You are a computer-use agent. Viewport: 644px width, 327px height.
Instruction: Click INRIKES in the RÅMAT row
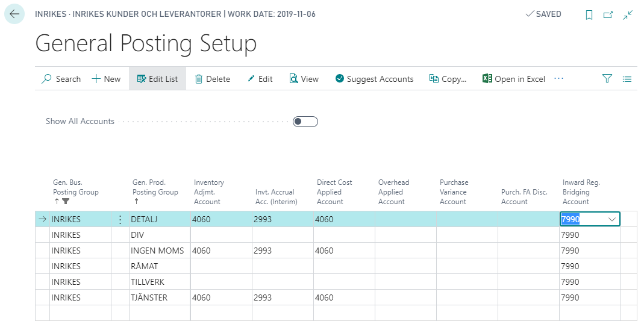pyautogui.click(x=80, y=266)
